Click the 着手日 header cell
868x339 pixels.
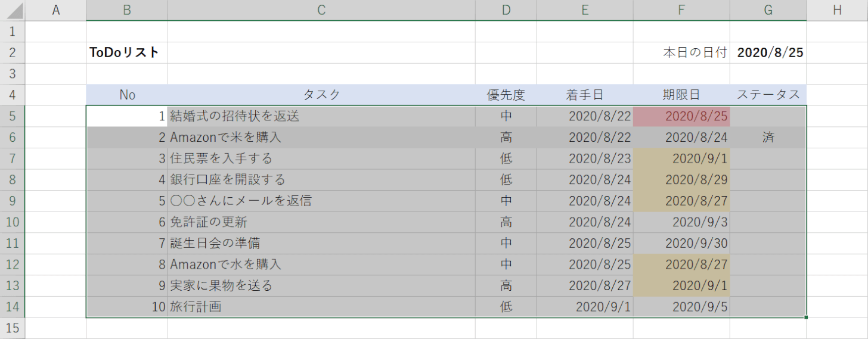[x=585, y=95]
